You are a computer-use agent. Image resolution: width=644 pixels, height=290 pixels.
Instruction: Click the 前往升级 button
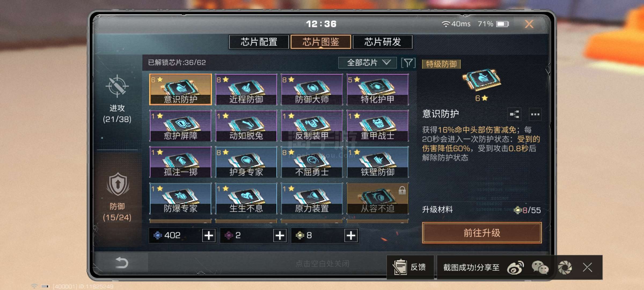482,233
